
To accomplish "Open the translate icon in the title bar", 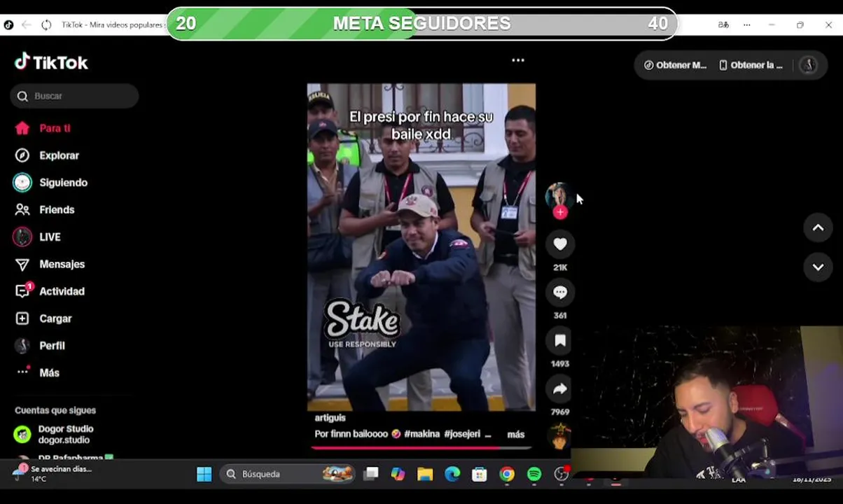I will click(723, 24).
